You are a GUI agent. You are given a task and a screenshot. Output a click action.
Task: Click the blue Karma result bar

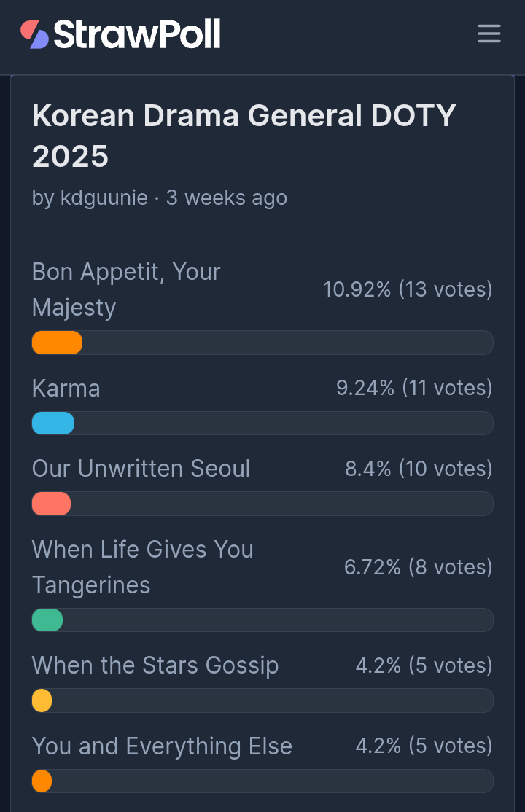tap(53, 423)
